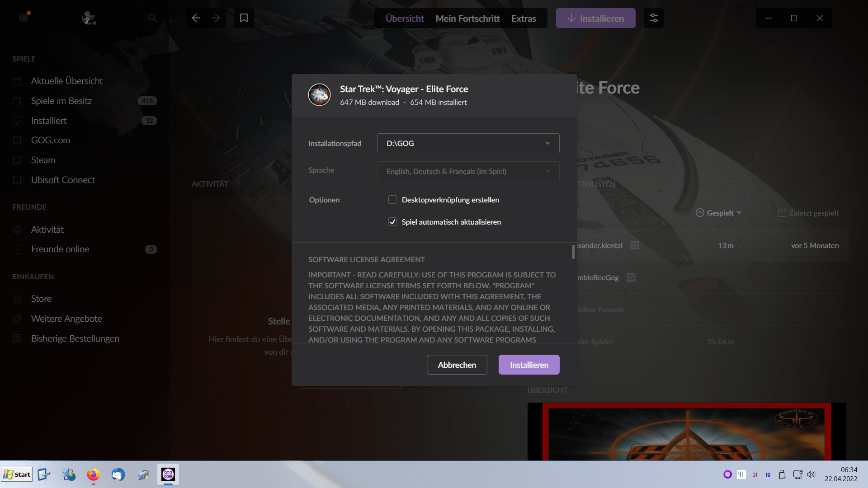Open the game screenshot thumbnail under Übersicht

click(687, 432)
